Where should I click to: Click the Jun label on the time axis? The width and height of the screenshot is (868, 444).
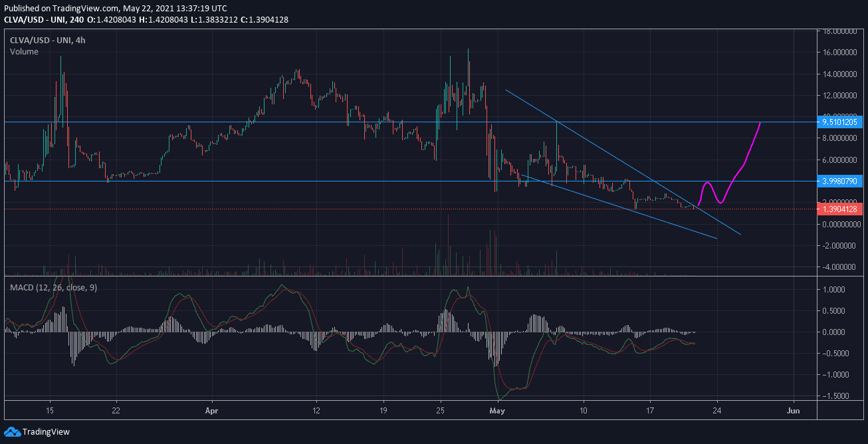(x=793, y=411)
